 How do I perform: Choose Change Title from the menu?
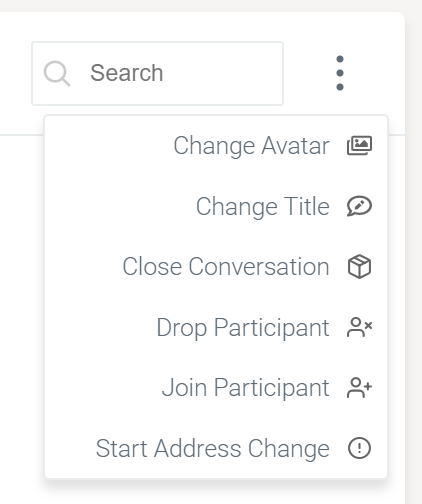(216, 206)
